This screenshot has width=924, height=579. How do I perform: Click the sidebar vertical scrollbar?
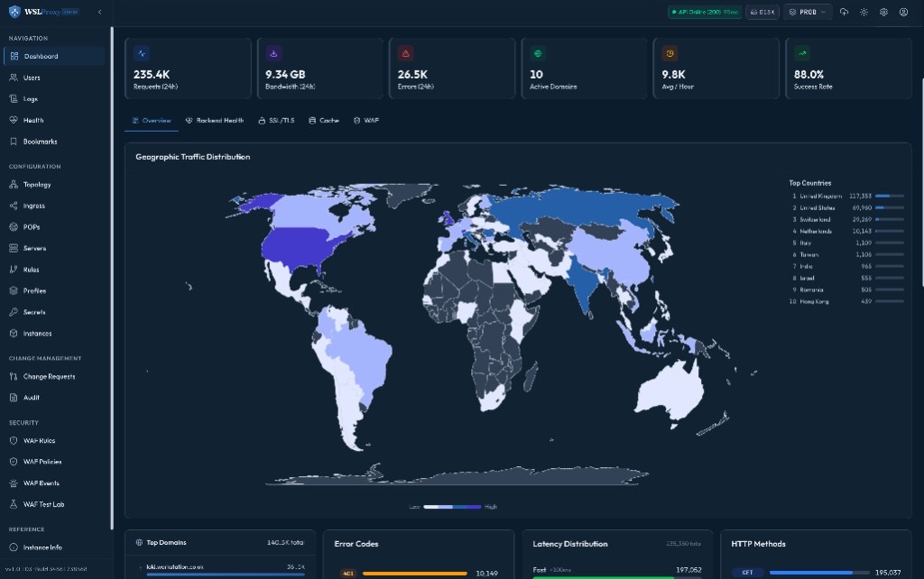pos(111,278)
